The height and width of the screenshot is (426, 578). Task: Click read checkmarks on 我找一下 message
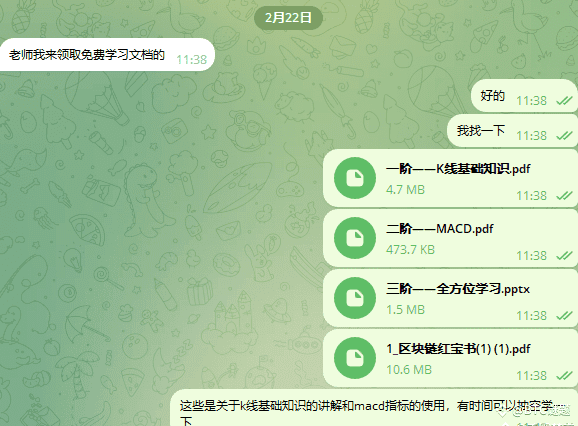pos(564,136)
